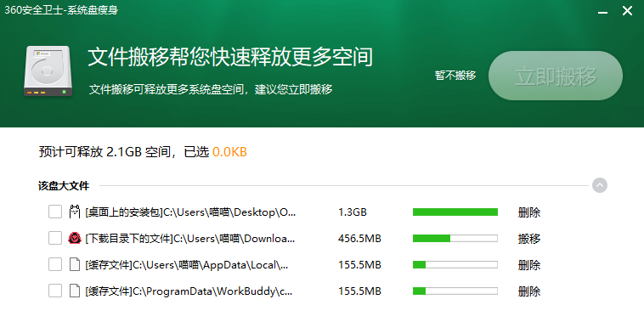Click the desktop installer package file icon
Image resolution: width=644 pixels, height=322 pixels.
coord(74,212)
